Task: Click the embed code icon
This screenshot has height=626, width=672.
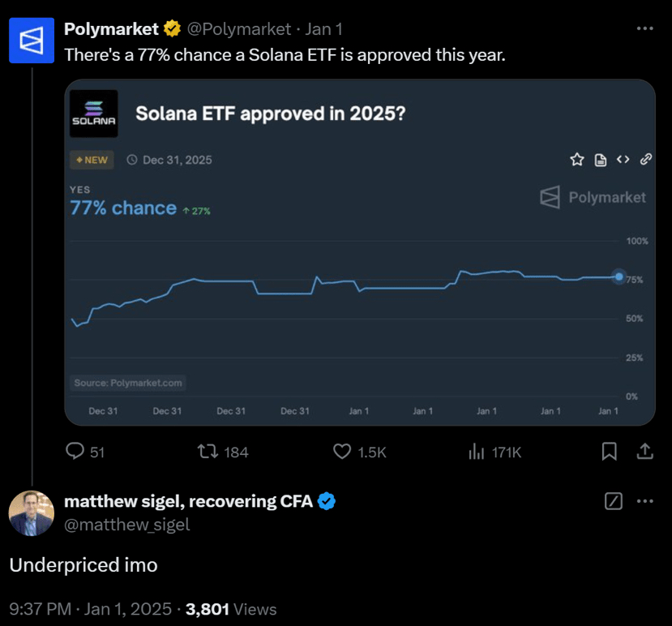Action: 623,160
